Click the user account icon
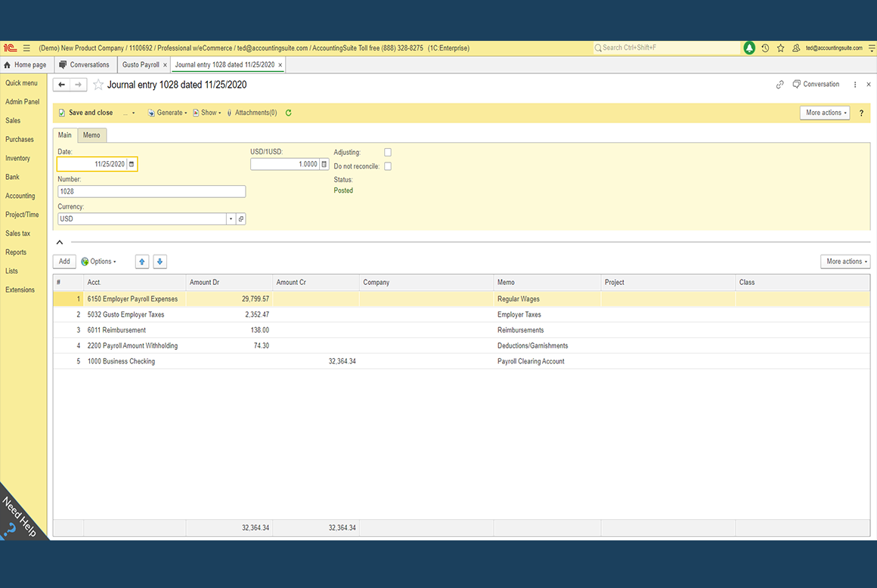This screenshot has height=588, width=877. 796,48
